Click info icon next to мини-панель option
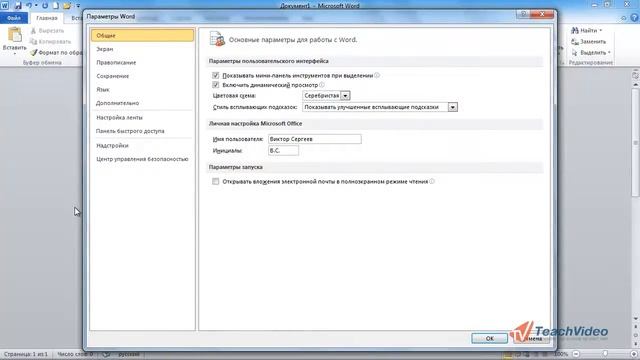 coord(377,75)
